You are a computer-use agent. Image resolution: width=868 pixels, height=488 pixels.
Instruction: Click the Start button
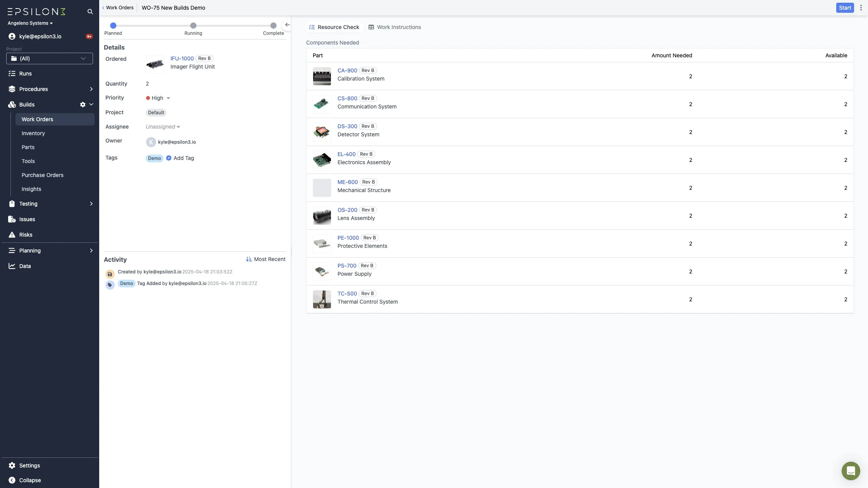(x=845, y=8)
